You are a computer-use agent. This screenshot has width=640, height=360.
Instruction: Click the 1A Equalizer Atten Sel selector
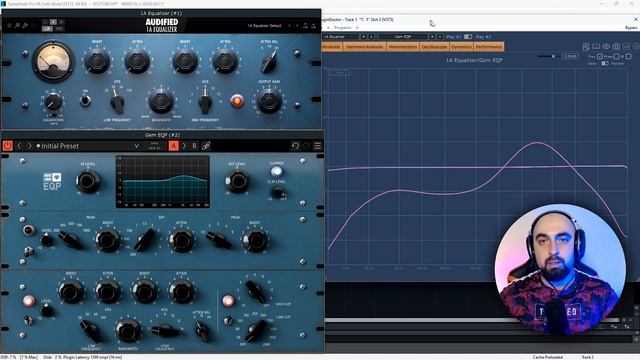[269, 62]
